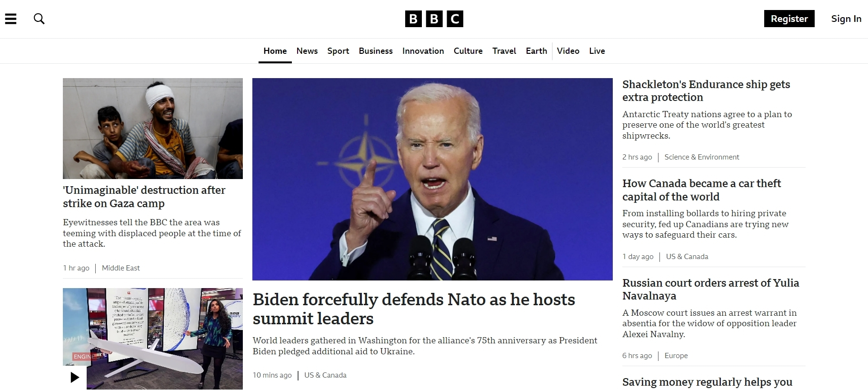This screenshot has width=868, height=390.
Task: Click the search magnifier icon
Action: click(x=39, y=19)
